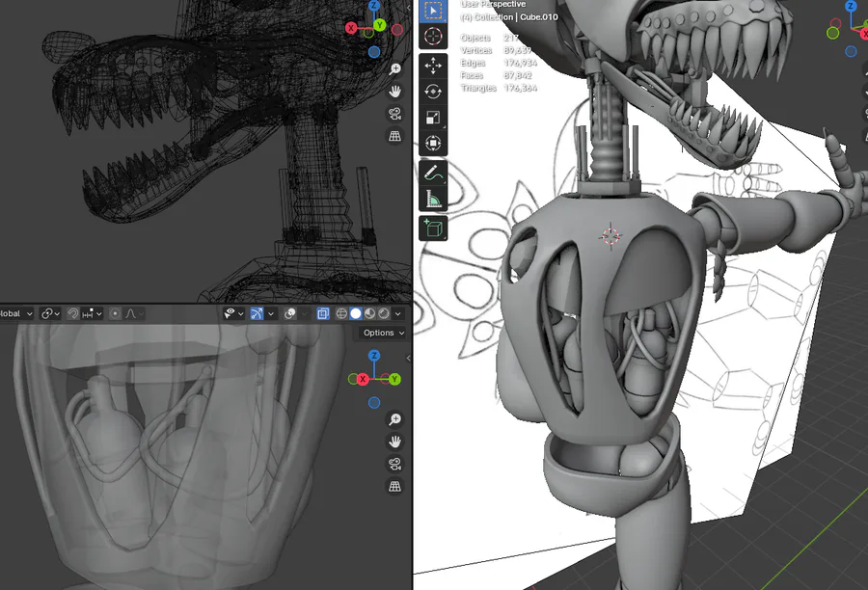The width and height of the screenshot is (868, 590).
Task: Click blue Z axis on right viewport gizmo
Action: [x=852, y=6]
